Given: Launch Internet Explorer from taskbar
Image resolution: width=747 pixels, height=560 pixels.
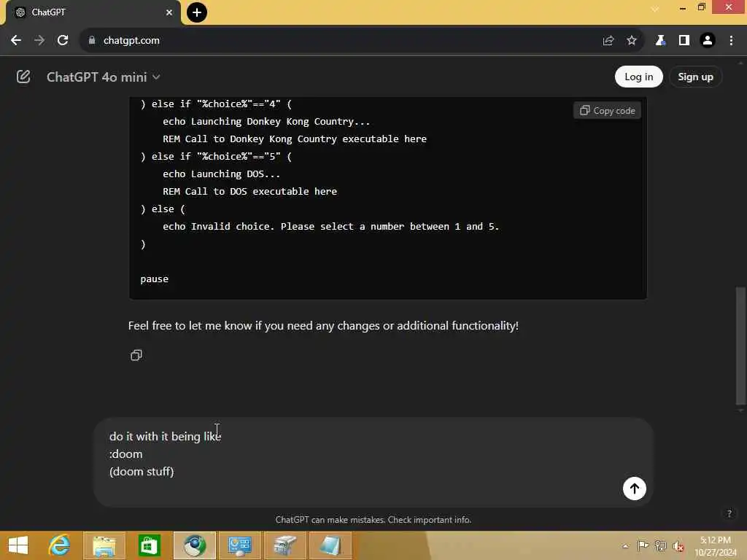Looking at the screenshot, I should 59,545.
